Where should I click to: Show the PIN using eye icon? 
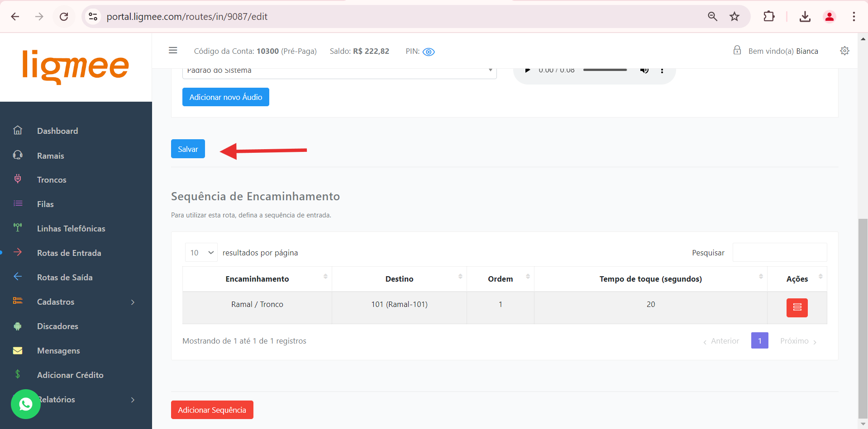[x=428, y=52]
